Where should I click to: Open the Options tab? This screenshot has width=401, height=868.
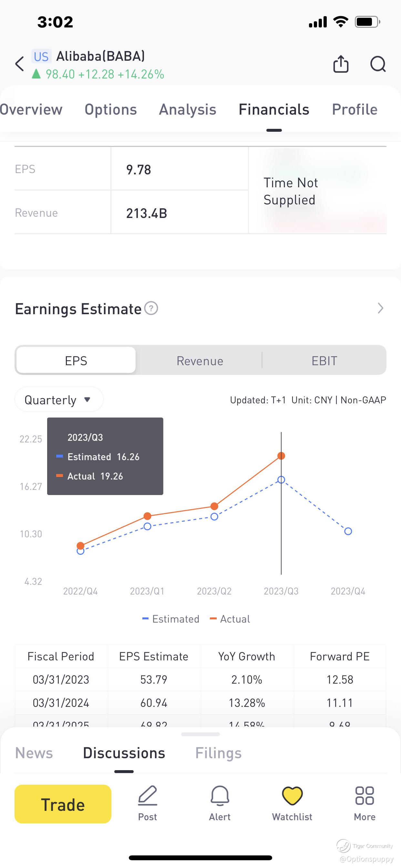coord(110,109)
